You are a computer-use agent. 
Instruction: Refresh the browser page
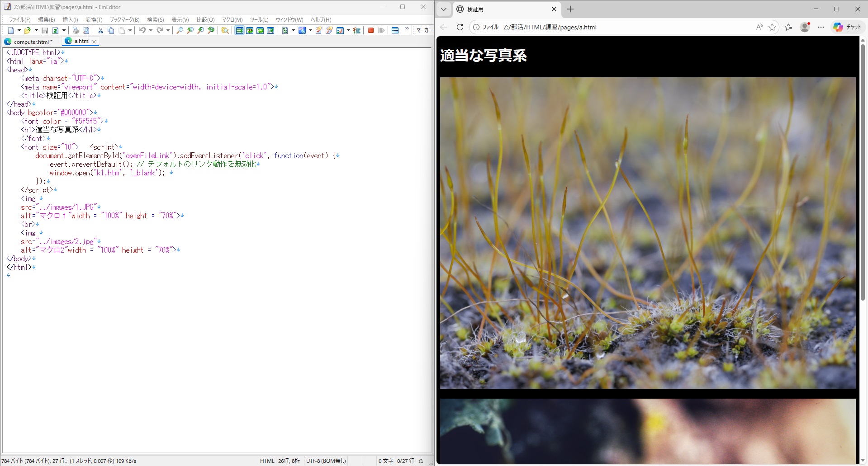click(x=460, y=27)
